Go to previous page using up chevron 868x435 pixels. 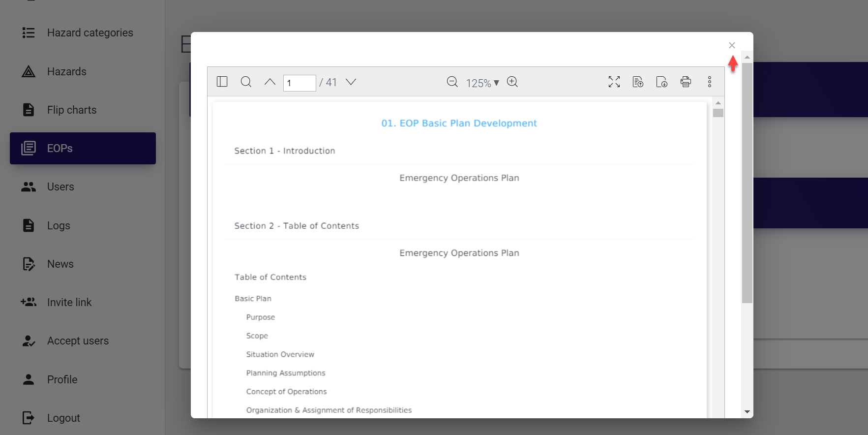click(269, 82)
